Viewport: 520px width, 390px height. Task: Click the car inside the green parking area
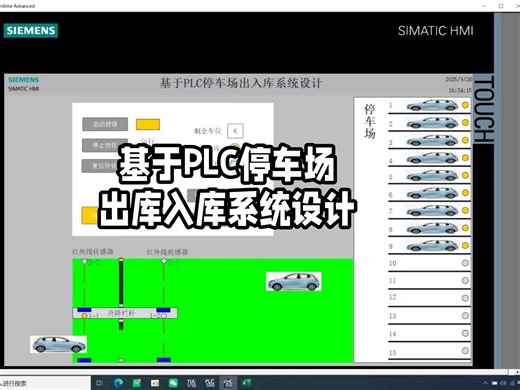coord(294,281)
